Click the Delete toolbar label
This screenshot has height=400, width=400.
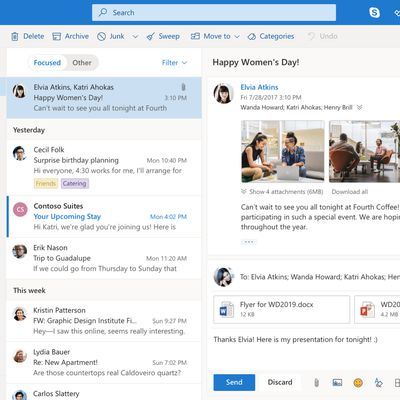tap(34, 36)
